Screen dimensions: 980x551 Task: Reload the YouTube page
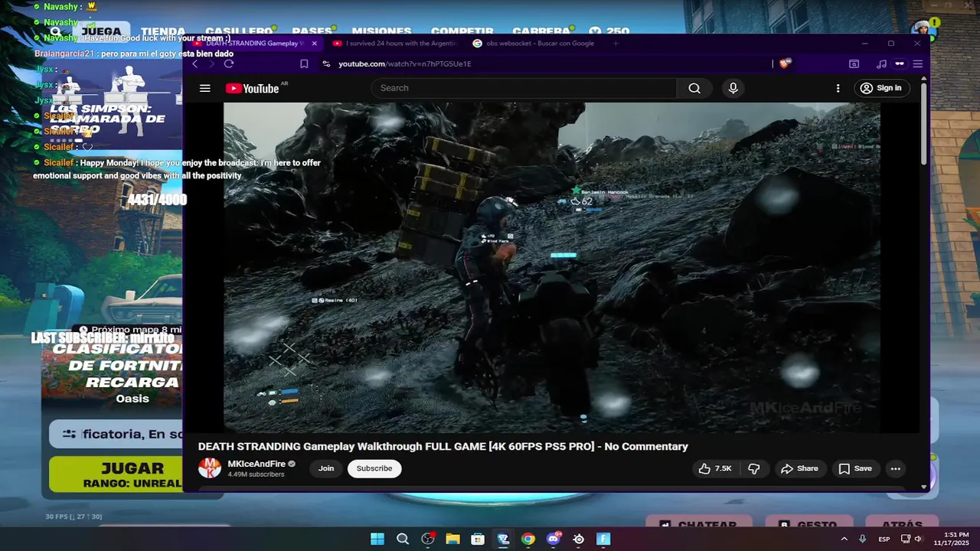pyautogui.click(x=229, y=64)
